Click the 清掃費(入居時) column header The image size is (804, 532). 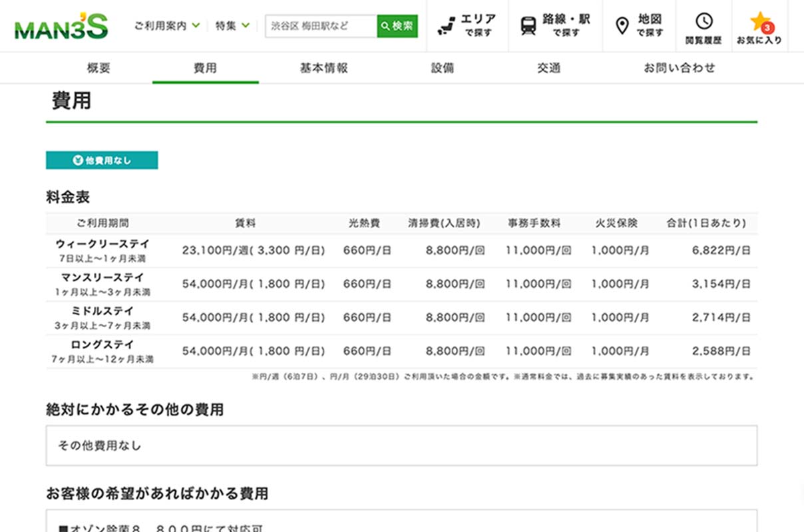point(444,223)
